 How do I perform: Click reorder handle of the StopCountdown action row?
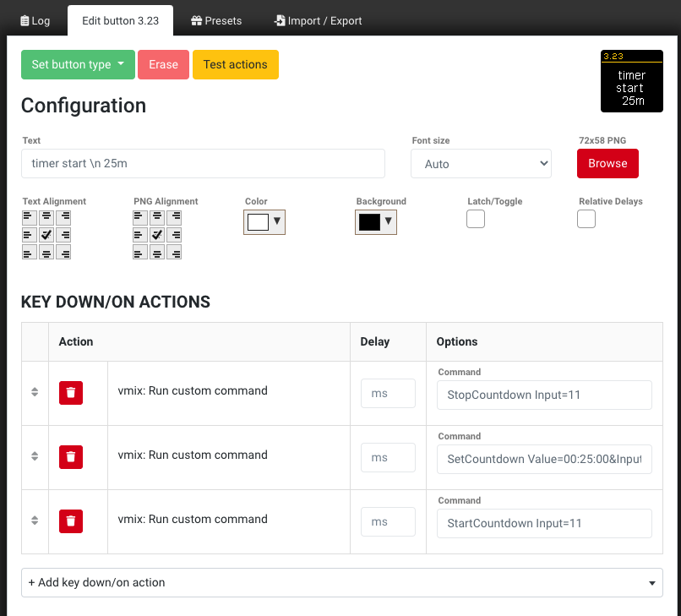pos(35,393)
